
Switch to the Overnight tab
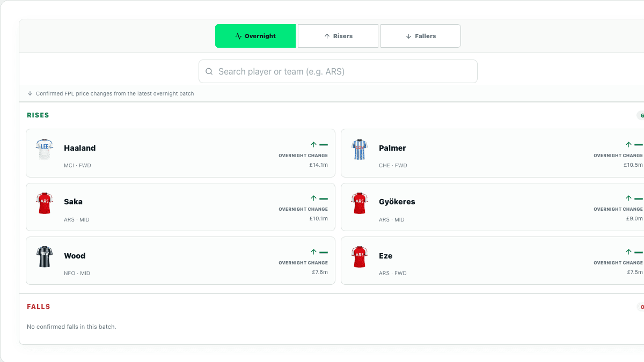tap(255, 36)
